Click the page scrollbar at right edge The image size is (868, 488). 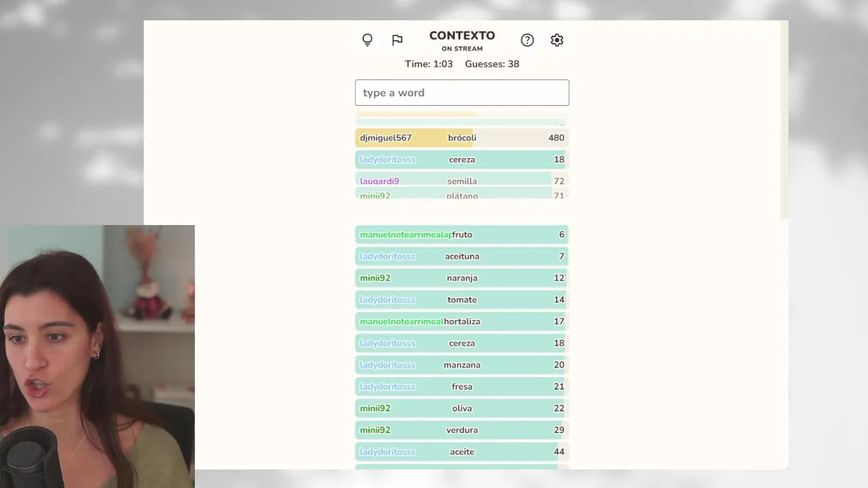(785, 120)
